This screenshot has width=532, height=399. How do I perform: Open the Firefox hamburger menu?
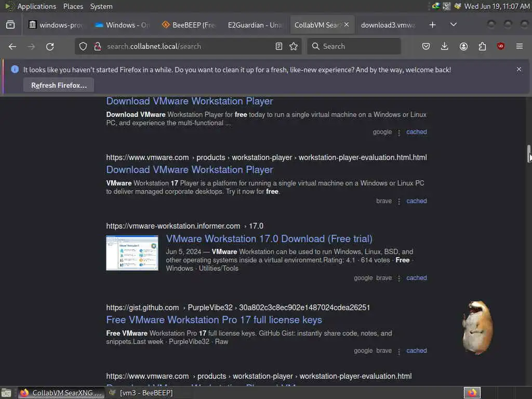point(520,46)
